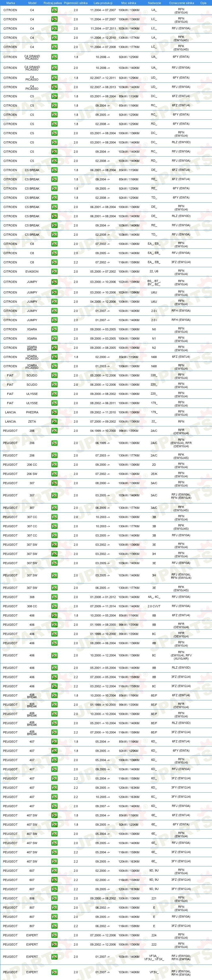This screenshot has height=980, width=212.
Task: Click the 206 SW model cell
Action: click(x=32, y=474)
